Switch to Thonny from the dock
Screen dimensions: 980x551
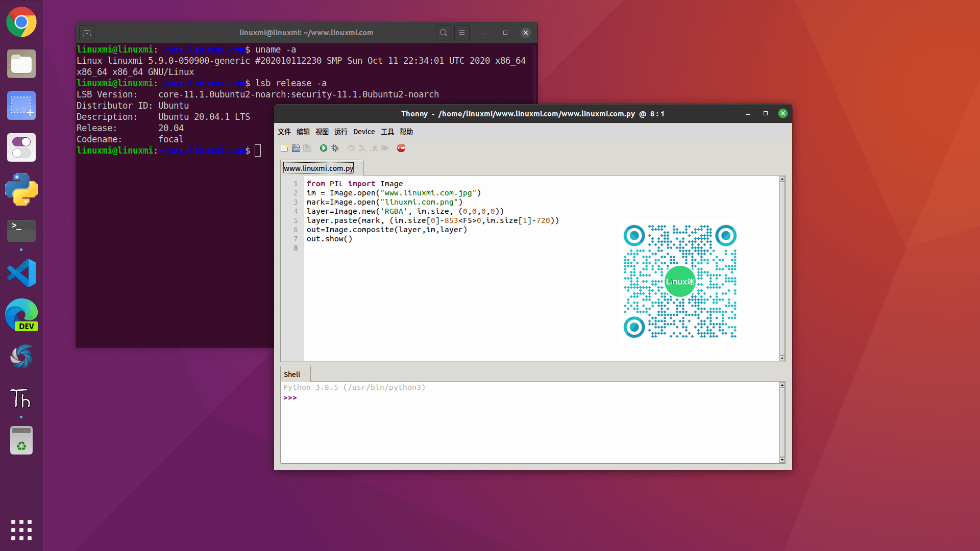point(21,398)
